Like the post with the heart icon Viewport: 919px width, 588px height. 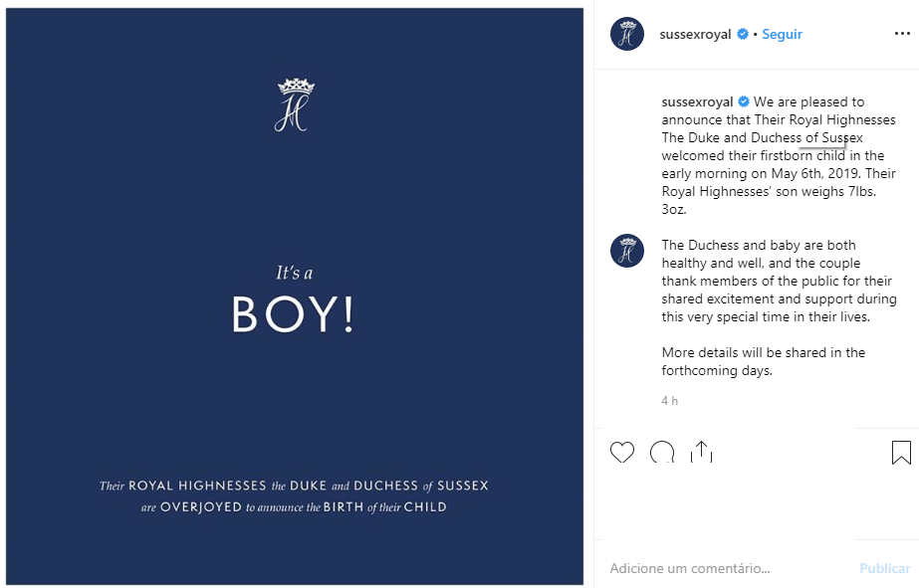[x=622, y=454]
